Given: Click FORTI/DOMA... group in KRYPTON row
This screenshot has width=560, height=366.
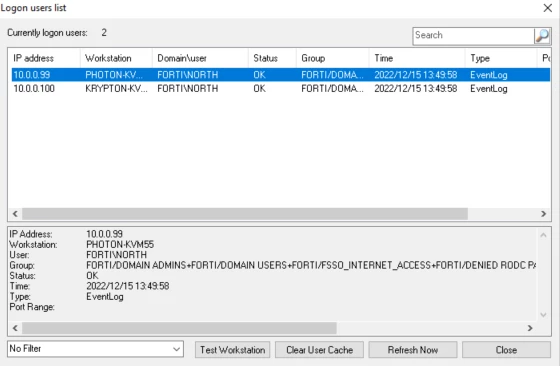Looking at the screenshot, I should [x=332, y=89].
